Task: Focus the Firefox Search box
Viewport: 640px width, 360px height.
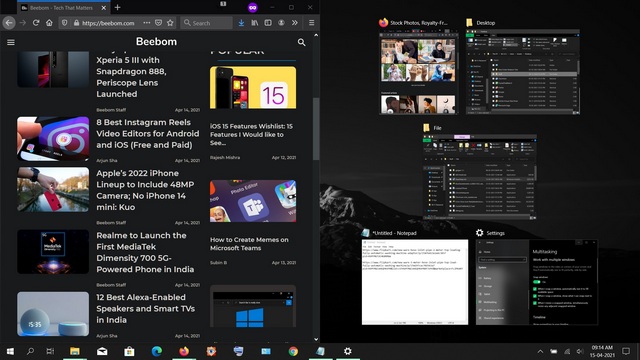Action: pyautogui.click(x=207, y=23)
